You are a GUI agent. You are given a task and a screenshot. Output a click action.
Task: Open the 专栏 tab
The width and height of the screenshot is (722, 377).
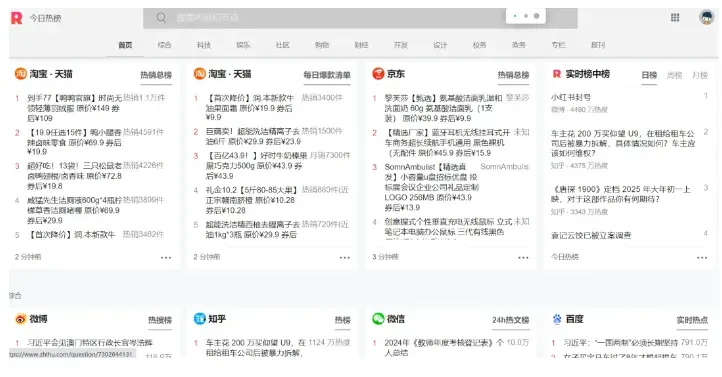coord(558,45)
